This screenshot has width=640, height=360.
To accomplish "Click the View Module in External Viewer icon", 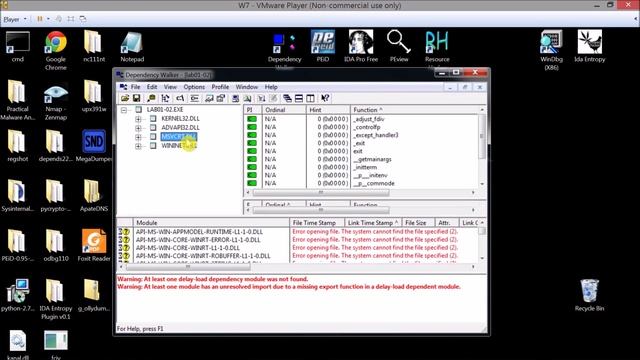I will (209, 98).
